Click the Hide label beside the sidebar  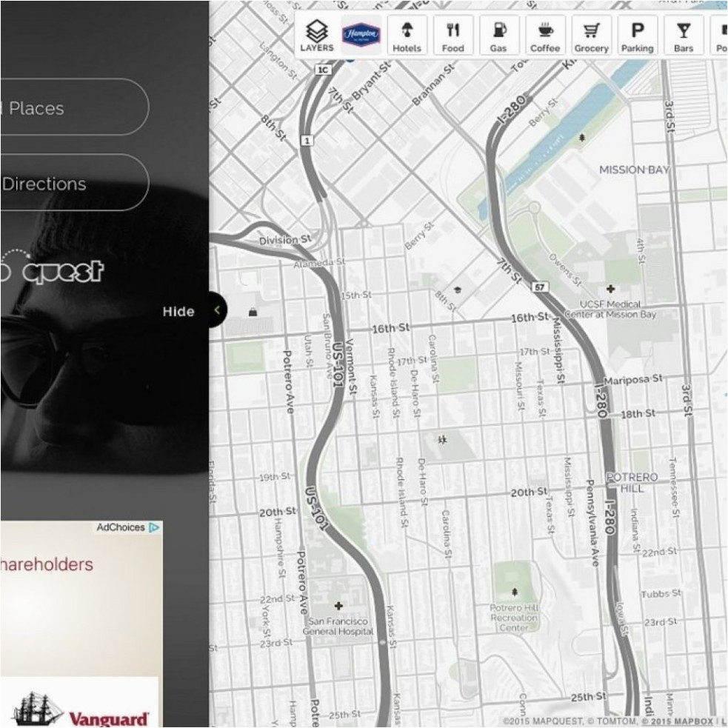[x=178, y=312]
